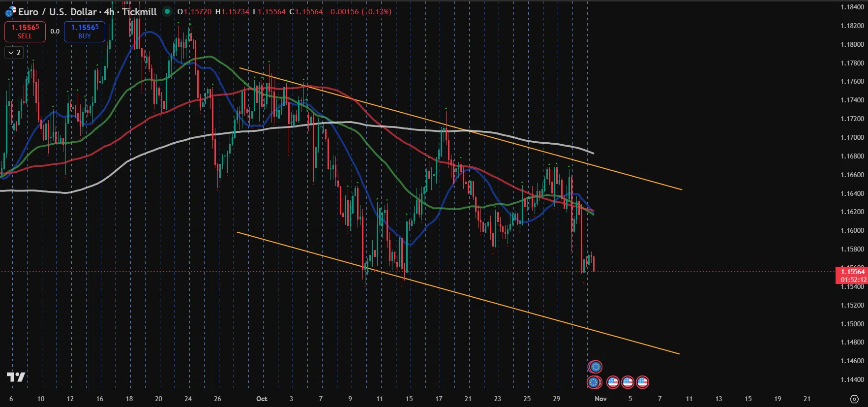
Task: Open the upper Euro economic event icon
Action: pyautogui.click(x=595, y=367)
